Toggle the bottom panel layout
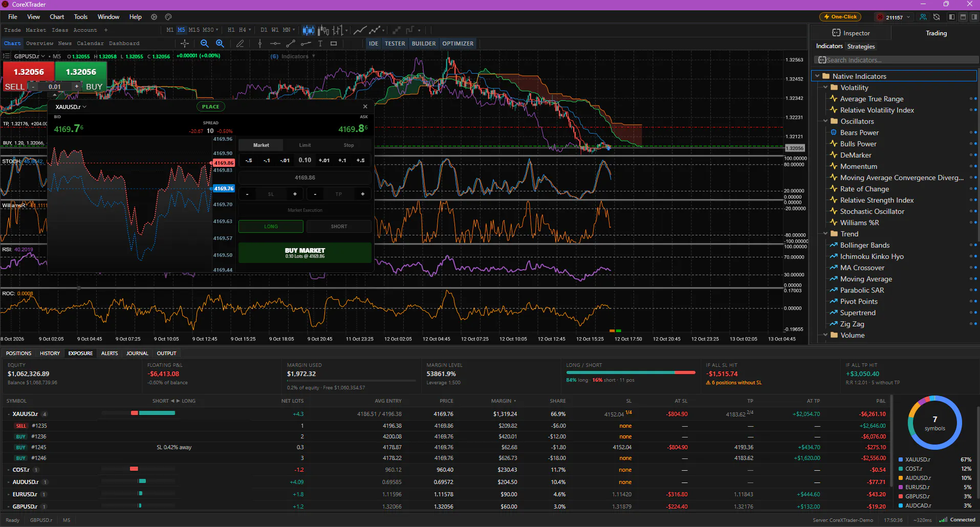The height and width of the screenshot is (527, 980). coord(963,17)
